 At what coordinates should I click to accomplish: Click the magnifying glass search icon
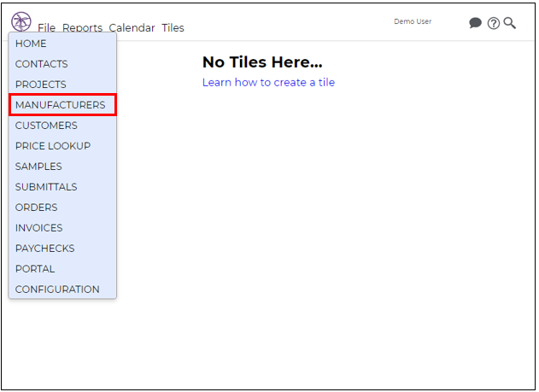(x=509, y=23)
